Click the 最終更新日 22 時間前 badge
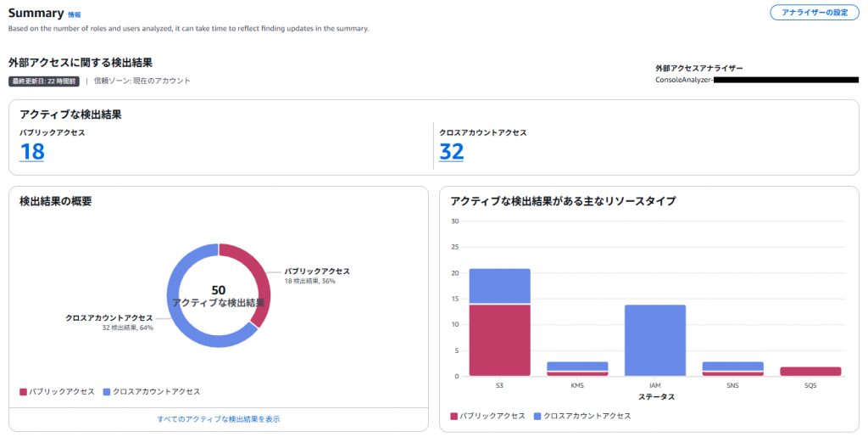868x437 pixels. click(x=44, y=81)
